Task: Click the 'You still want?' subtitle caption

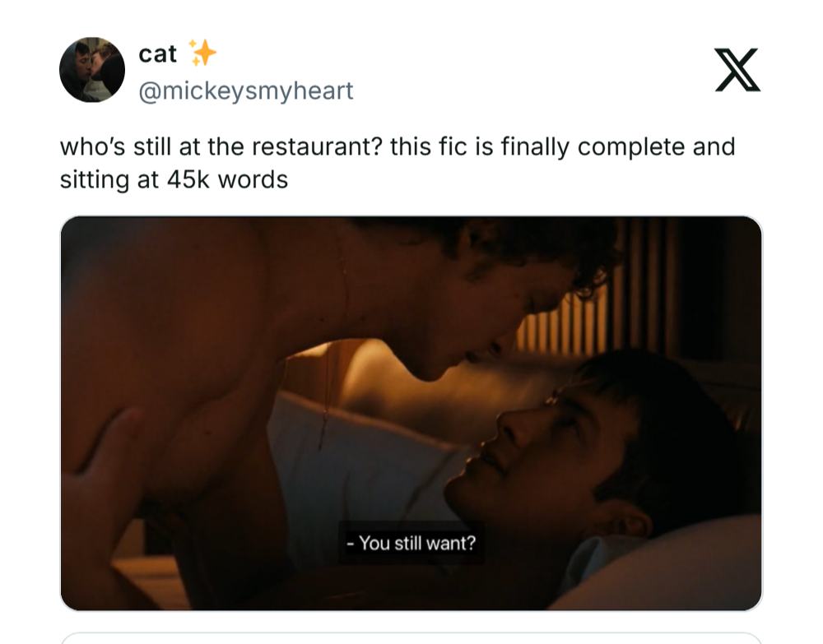Action: (411, 543)
